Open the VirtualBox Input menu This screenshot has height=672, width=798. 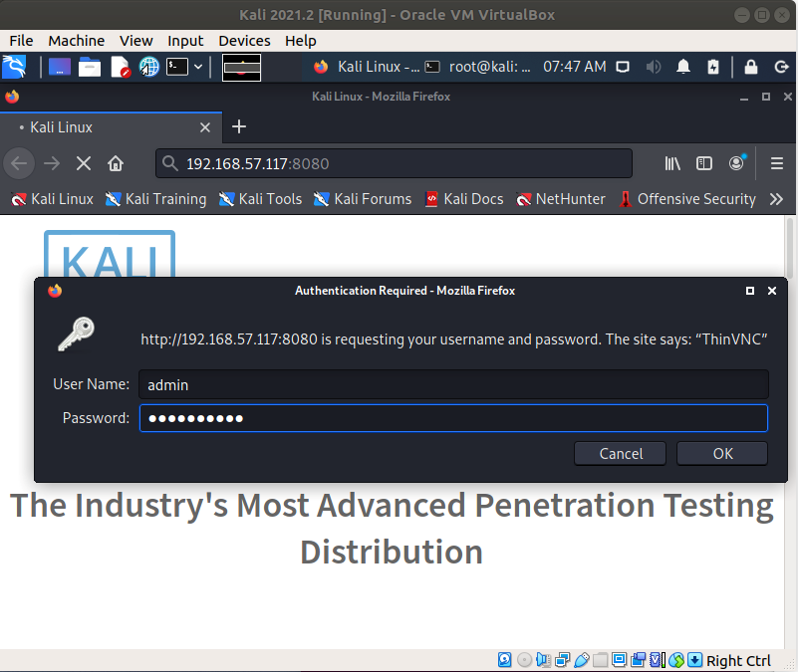click(185, 41)
